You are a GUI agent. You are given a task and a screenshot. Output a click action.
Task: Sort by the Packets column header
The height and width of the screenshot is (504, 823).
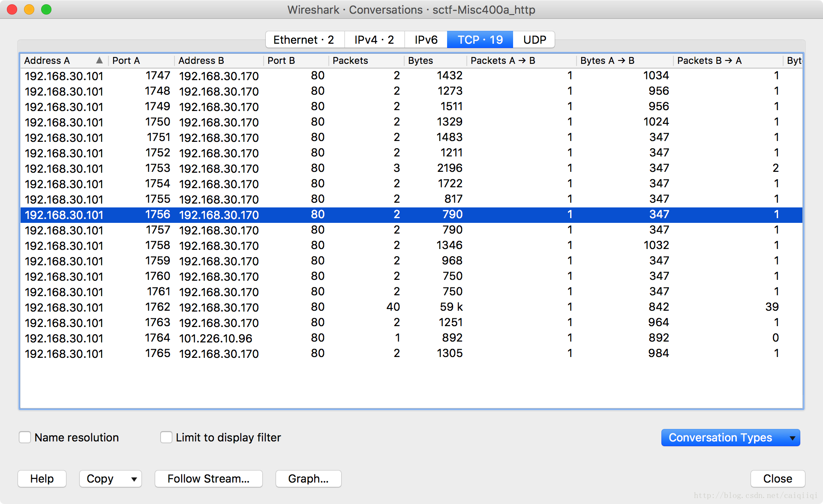click(x=366, y=60)
